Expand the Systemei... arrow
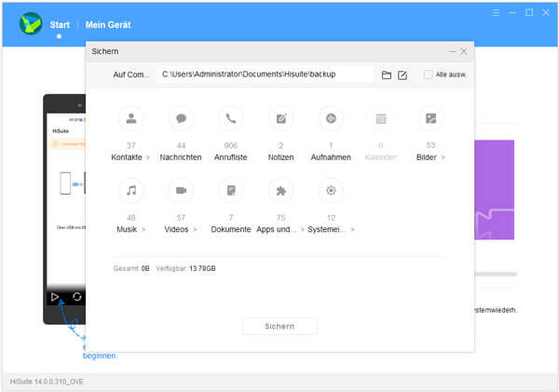Screen dimensions: 559x392 coord(352,229)
